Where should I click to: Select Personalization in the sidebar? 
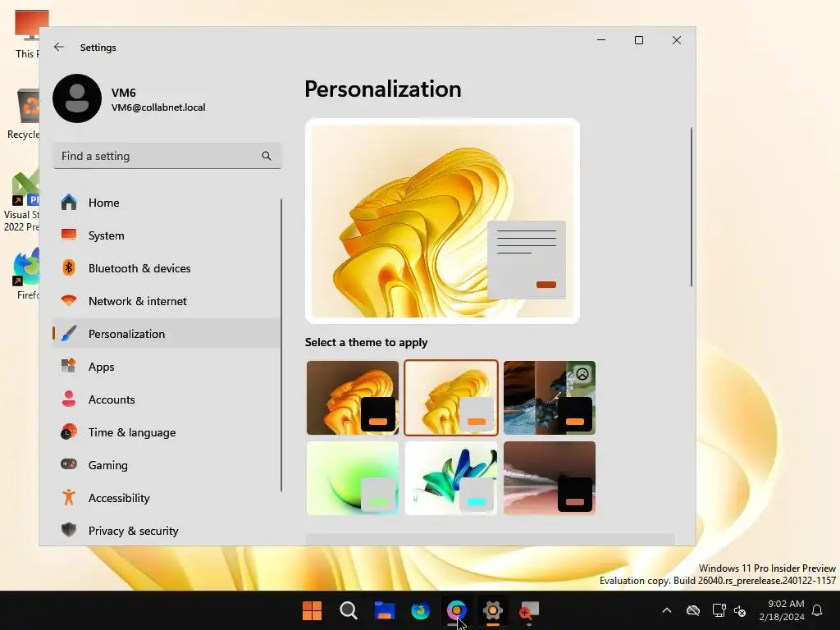(x=166, y=334)
